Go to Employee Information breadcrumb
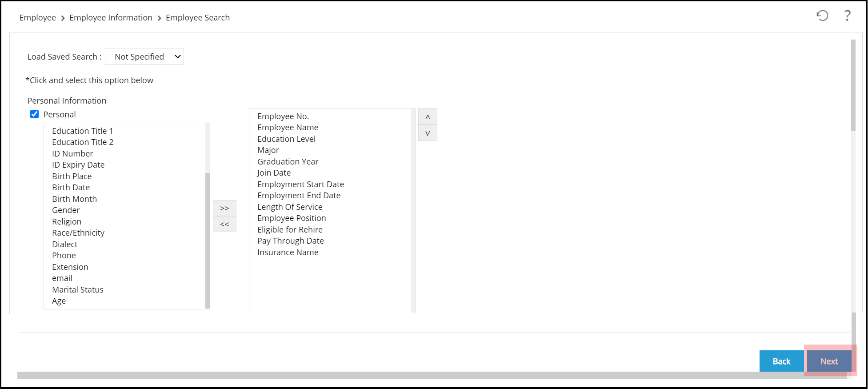The width and height of the screenshot is (868, 389). 111,18
